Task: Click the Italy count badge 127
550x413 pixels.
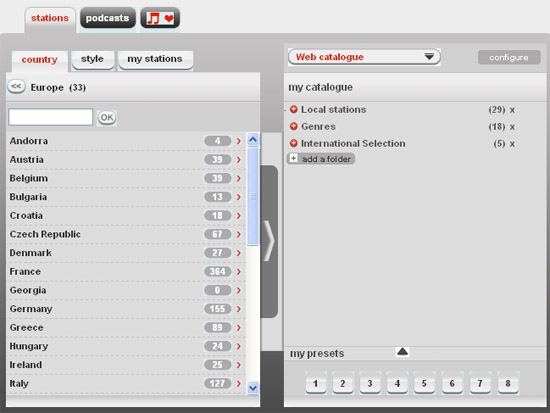Action: click(217, 384)
